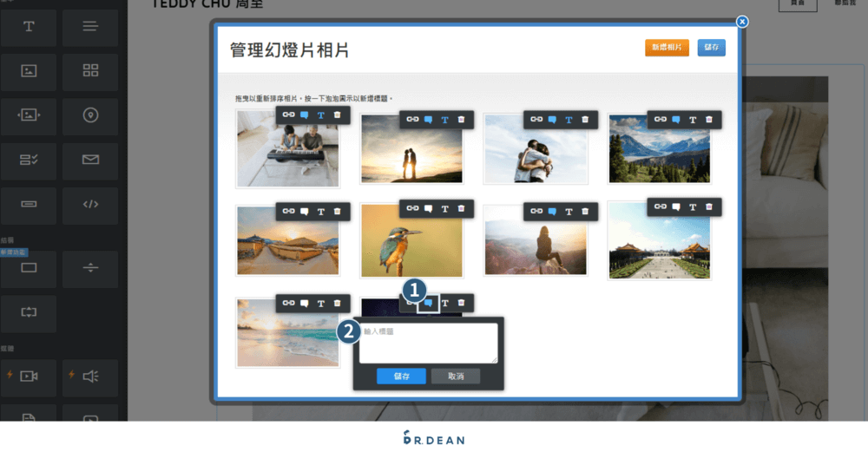Delete the piano photo with trash icon
Viewport: 868px width, 452px height.
(x=337, y=115)
